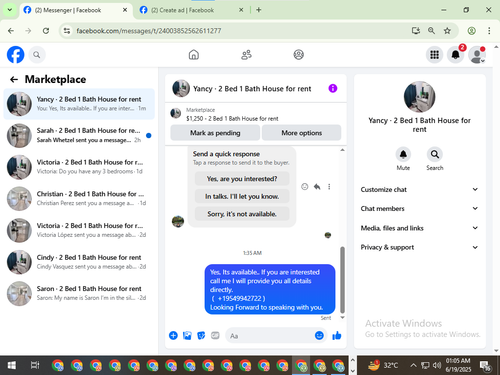Click the chat vertical scrollbar
The width and height of the screenshot is (500, 375).
click(342, 280)
